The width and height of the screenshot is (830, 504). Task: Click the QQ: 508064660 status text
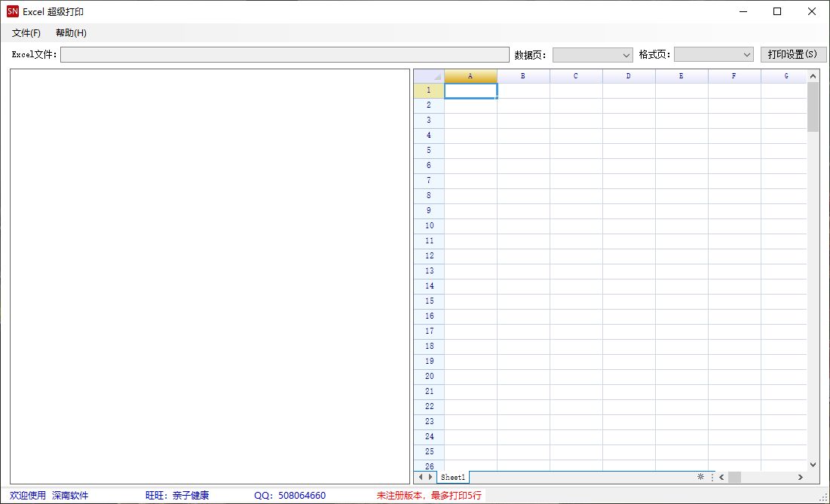point(289,496)
